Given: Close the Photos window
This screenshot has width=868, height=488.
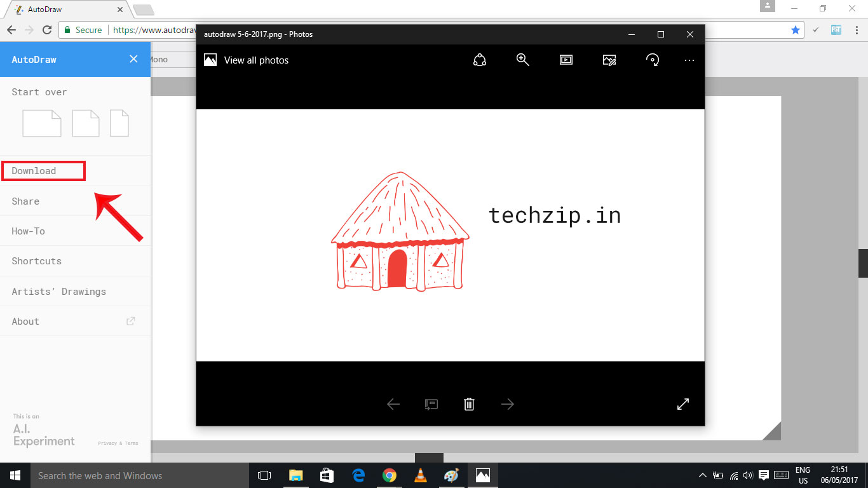Looking at the screenshot, I should (690, 34).
